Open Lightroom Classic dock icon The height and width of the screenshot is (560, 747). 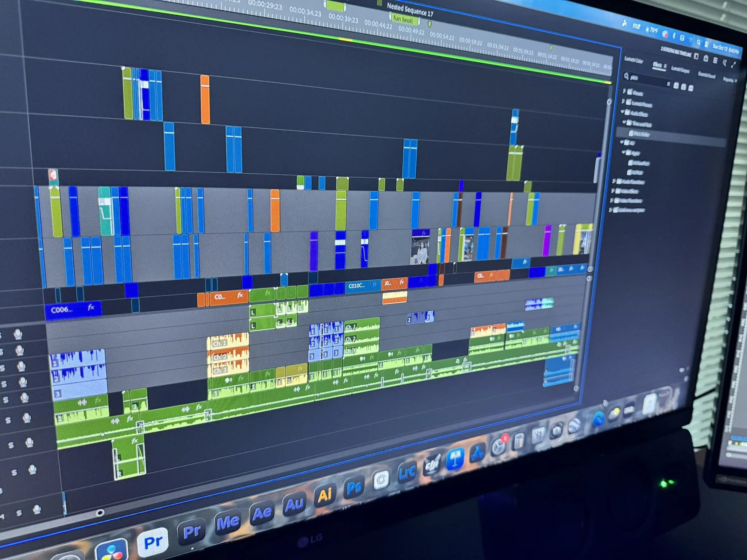[407, 473]
